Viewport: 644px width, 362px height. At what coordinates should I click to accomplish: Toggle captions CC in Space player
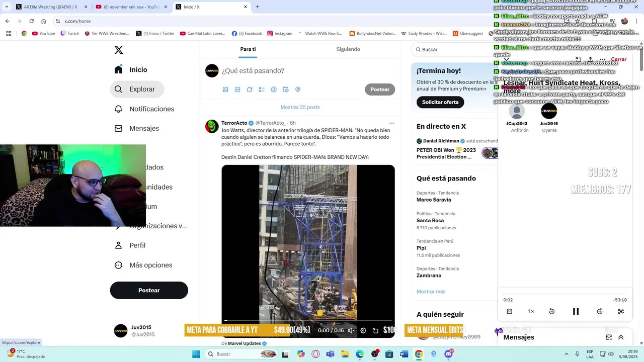(509, 311)
